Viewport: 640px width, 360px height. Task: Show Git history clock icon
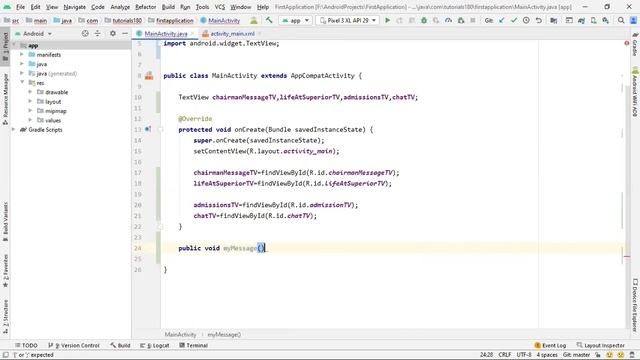(526, 20)
